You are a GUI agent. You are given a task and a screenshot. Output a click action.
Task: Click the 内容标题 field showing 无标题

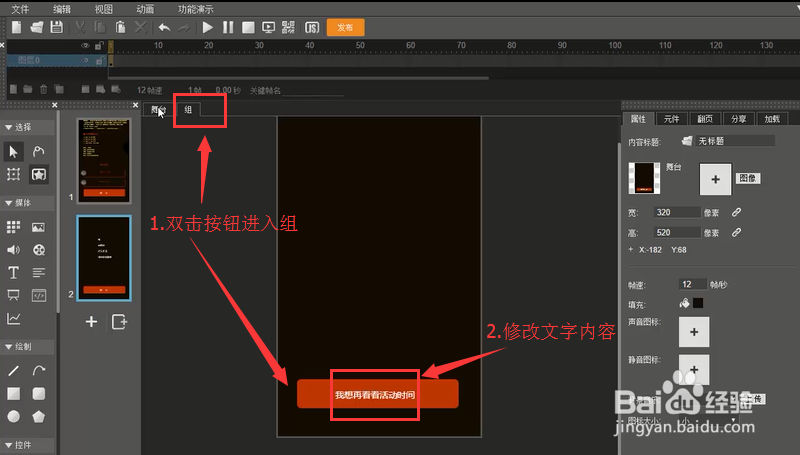click(735, 141)
